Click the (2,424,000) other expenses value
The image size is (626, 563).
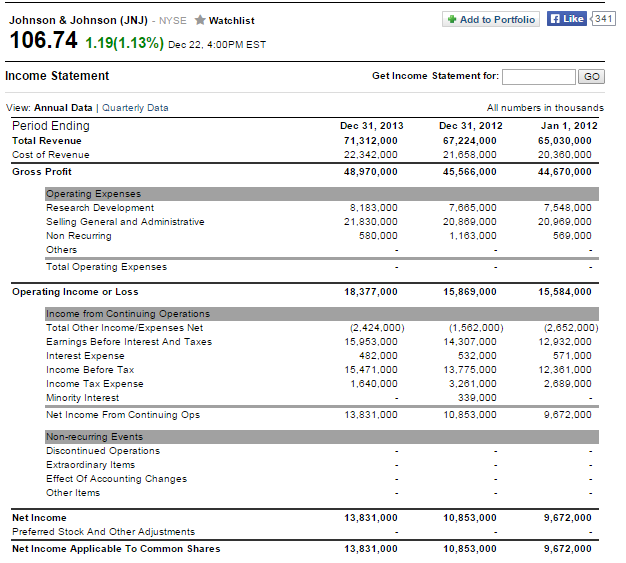pos(377,328)
